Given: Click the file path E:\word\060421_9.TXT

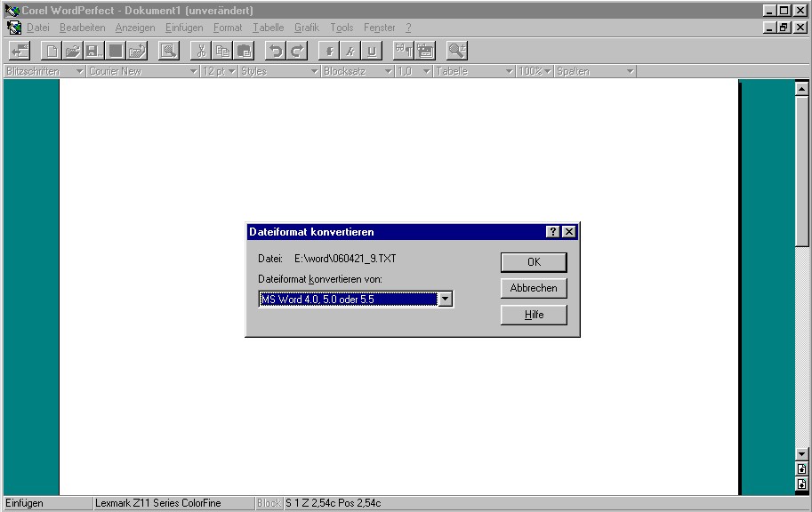Looking at the screenshot, I should 345,259.
